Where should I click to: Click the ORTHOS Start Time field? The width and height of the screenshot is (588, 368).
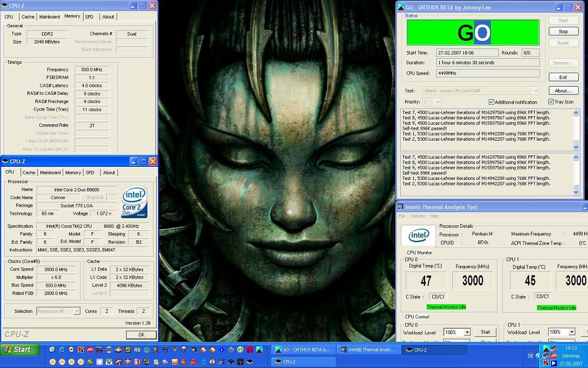tap(467, 53)
